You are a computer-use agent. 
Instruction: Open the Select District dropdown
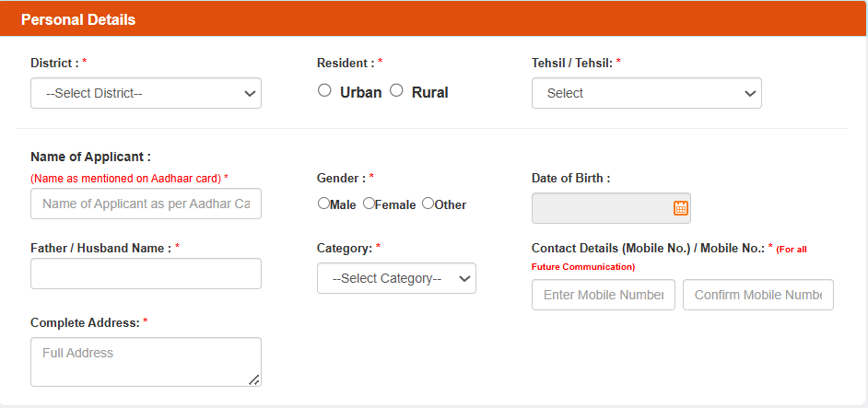[x=147, y=93]
